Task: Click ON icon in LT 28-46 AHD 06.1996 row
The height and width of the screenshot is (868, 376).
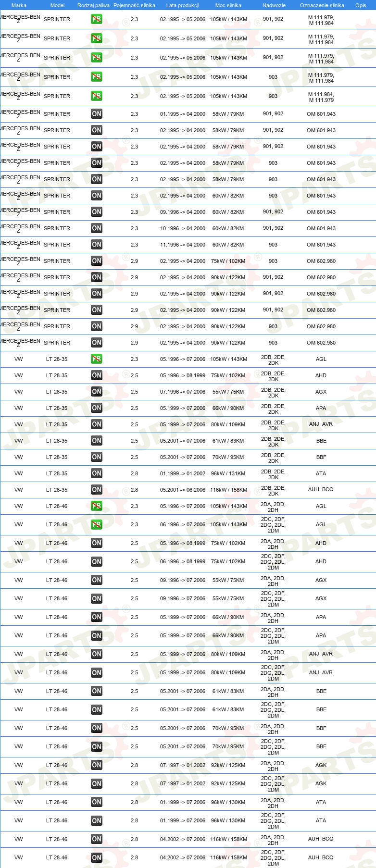Action: tap(97, 561)
